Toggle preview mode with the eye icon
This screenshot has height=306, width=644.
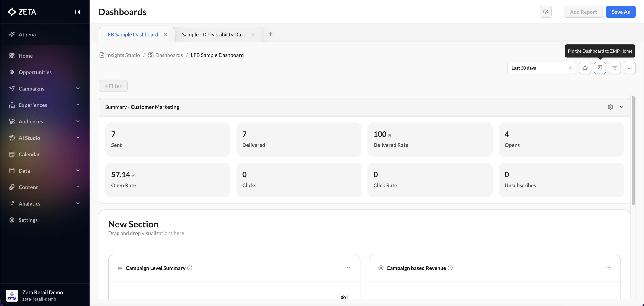(545, 12)
